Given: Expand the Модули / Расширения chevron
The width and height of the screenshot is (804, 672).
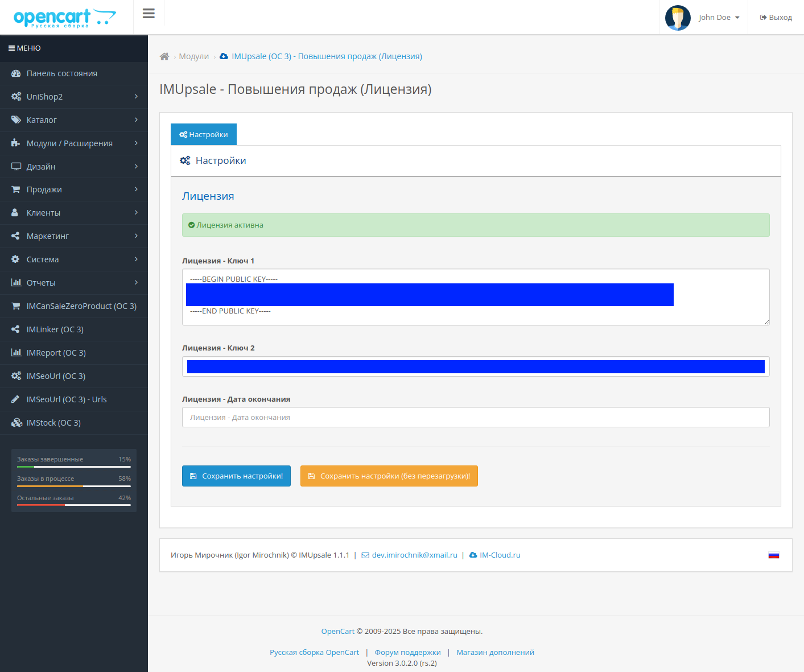Looking at the screenshot, I should [x=136, y=143].
